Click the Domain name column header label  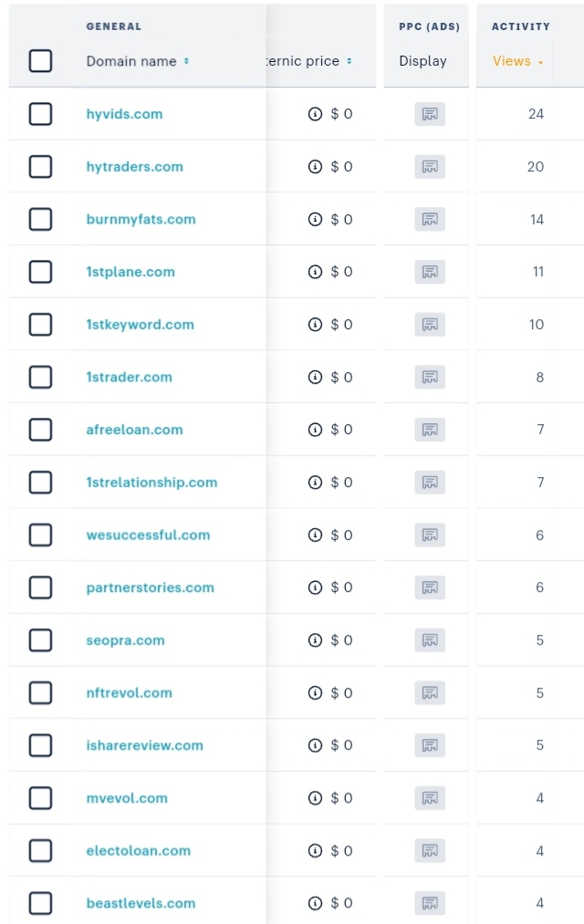click(x=131, y=61)
